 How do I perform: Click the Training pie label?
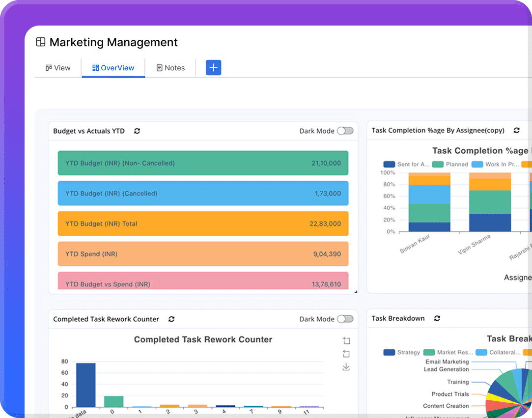[x=458, y=382]
